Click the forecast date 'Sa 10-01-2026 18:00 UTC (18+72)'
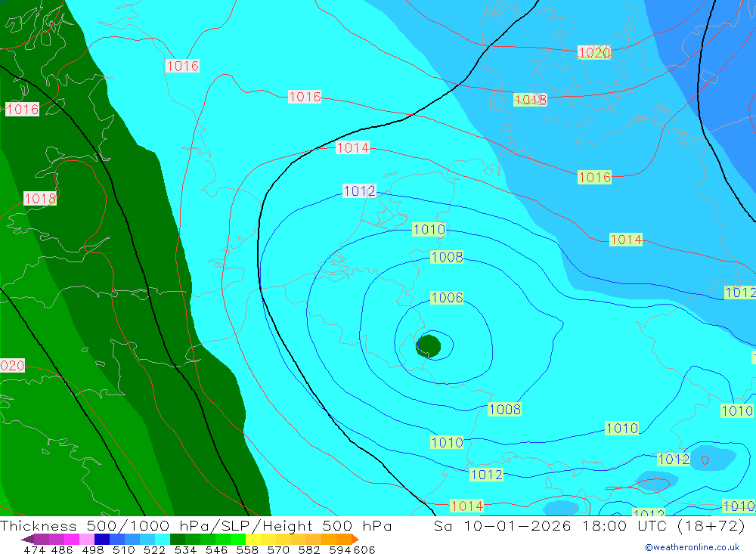The height and width of the screenshot is (554, 756). tap(589, 526)
